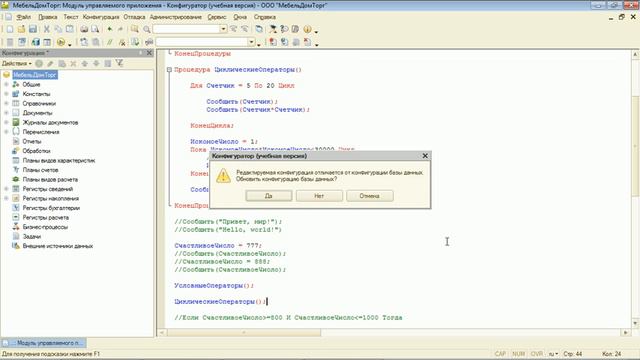The height and width of the screenshot is (360, 640).
Task: Open the Конфигурация menu
Action: [101, 17]
